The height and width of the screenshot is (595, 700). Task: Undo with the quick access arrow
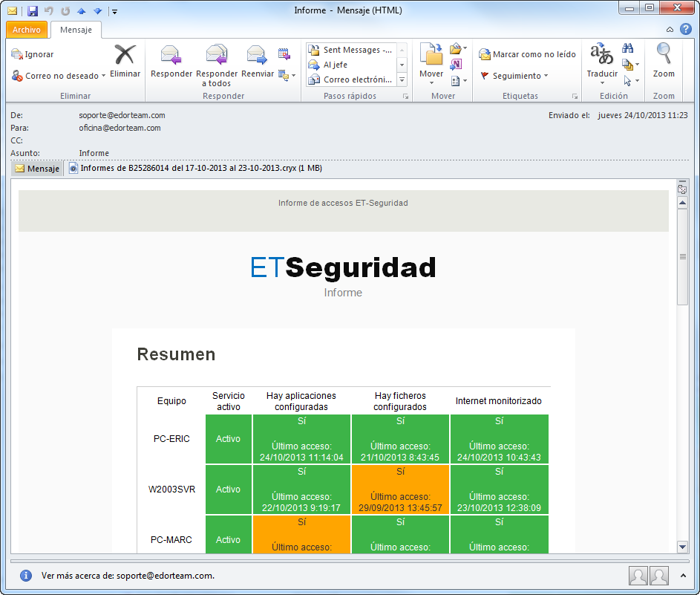(49, 10)
